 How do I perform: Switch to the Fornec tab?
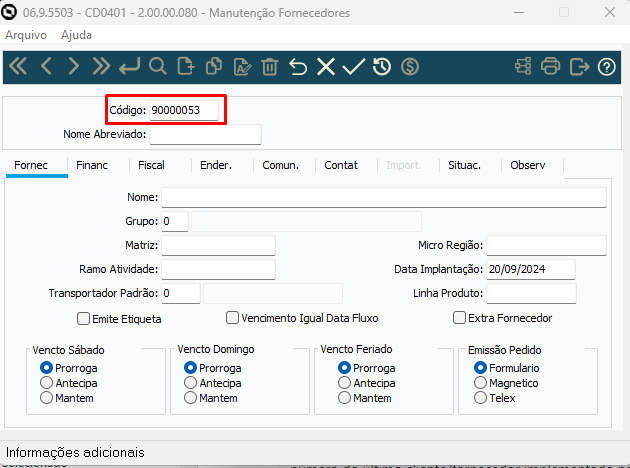point(31,165)
